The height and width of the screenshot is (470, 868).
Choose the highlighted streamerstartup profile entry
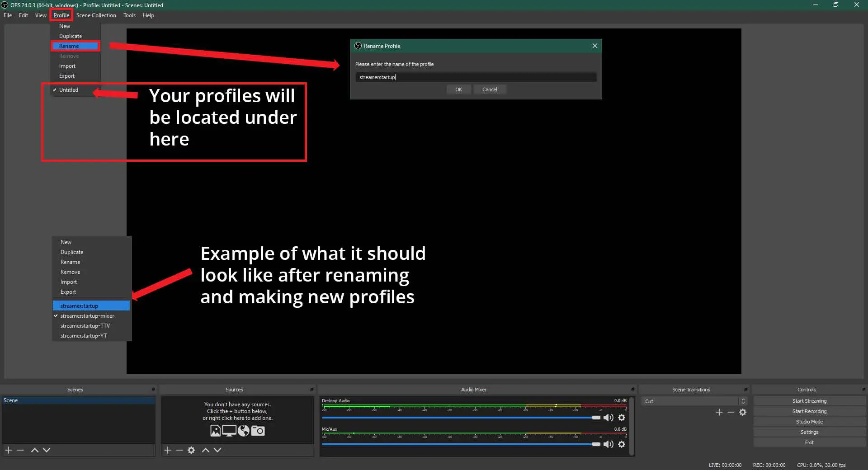tap(91, 306)
